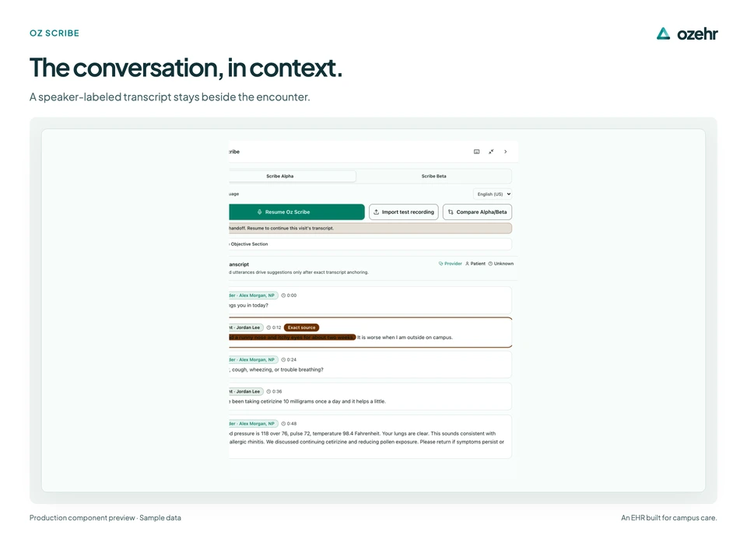Click text 'you in today?' in first utterance
The height and width of the screenshot is (560, 747).
click(252, 305)
